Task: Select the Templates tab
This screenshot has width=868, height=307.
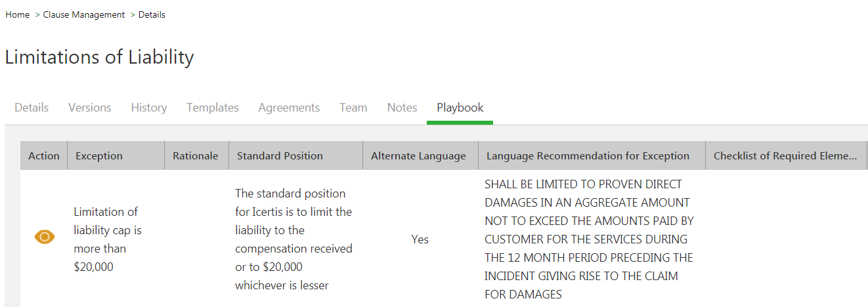Action: click(x=213, y=108)
